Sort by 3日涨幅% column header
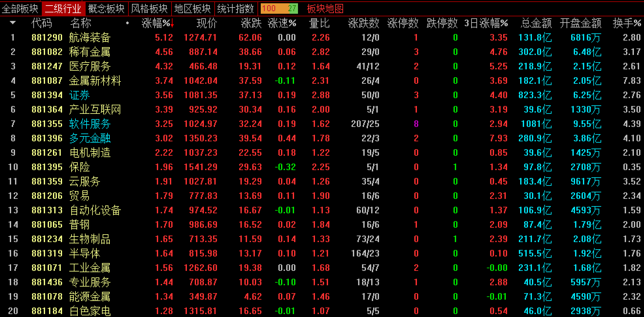Image resolution: width=644 pixels, height=317 pixels. click(x=486, y=23)
